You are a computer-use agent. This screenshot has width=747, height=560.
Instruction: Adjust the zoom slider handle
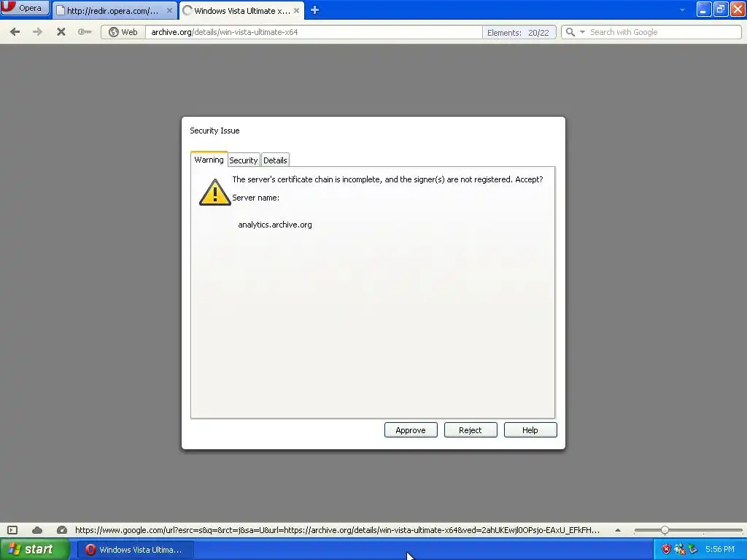tap(665, 530)
